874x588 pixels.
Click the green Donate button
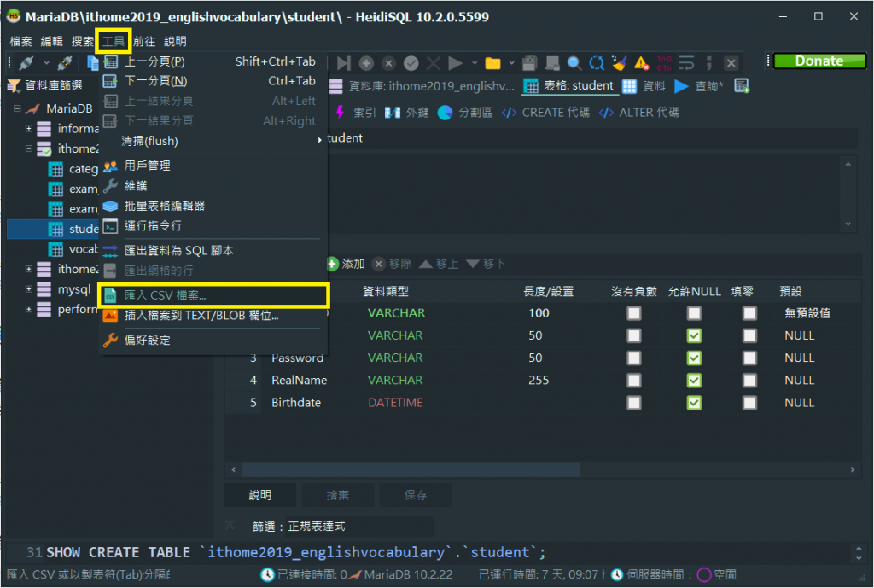tap(819, 61)
